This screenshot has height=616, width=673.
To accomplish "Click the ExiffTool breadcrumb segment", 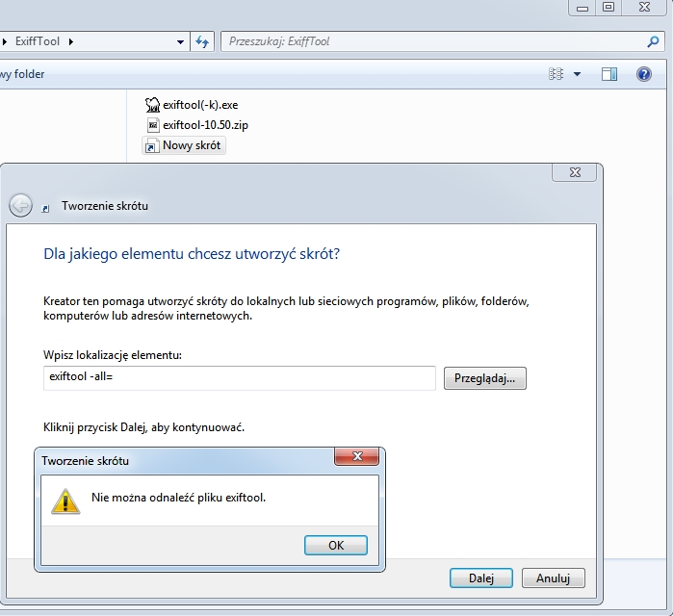I will pos(39,41).
